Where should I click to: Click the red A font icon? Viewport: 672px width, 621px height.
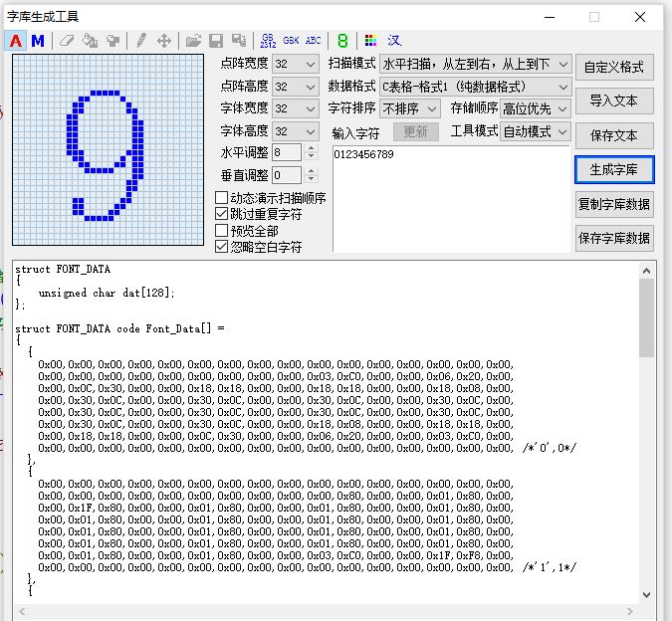tap(16, 41)
